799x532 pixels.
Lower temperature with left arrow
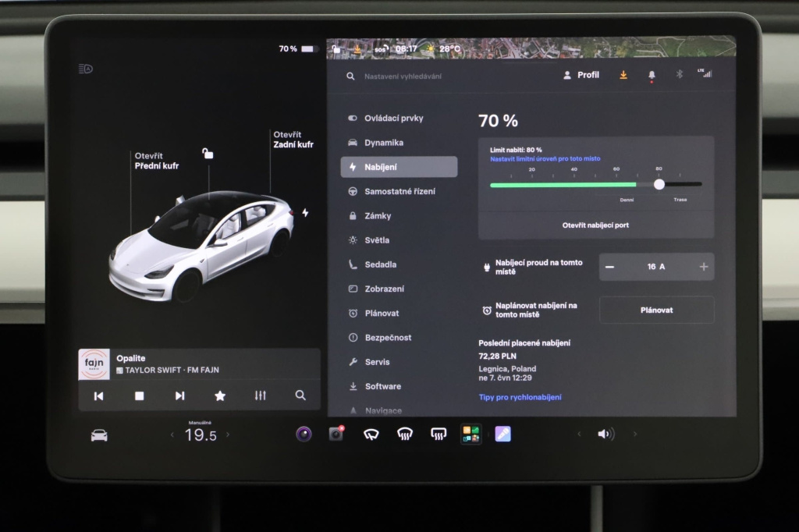(172, 434)
